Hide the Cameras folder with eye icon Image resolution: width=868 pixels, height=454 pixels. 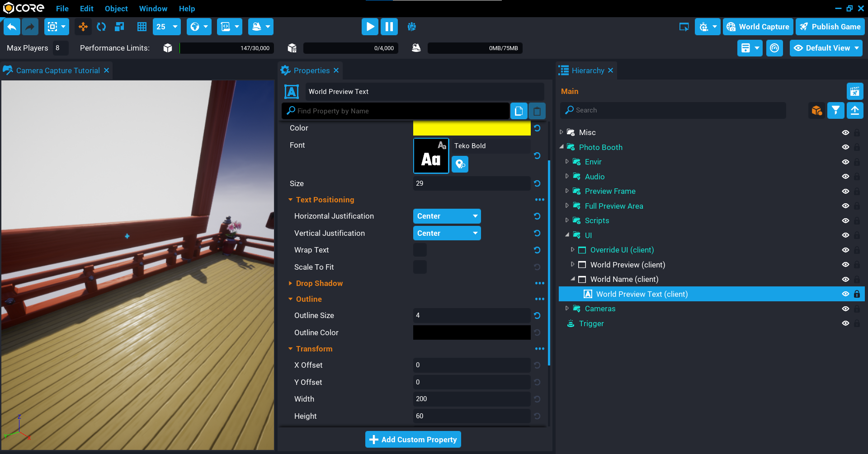845,309
